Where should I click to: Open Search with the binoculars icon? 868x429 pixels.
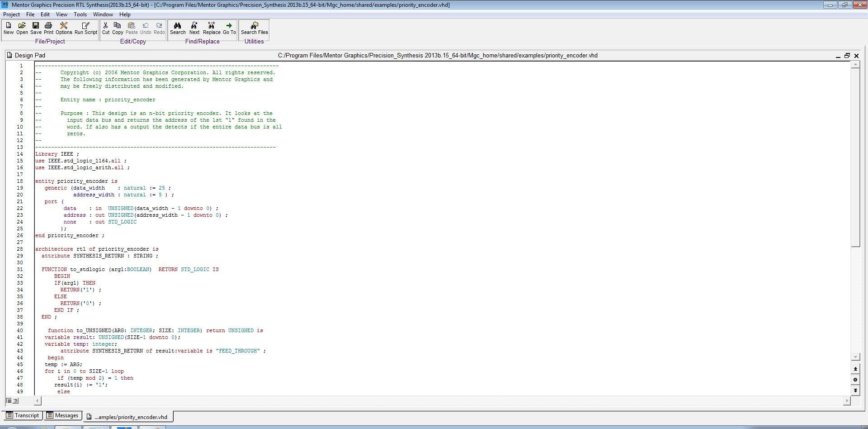(178, 29)
